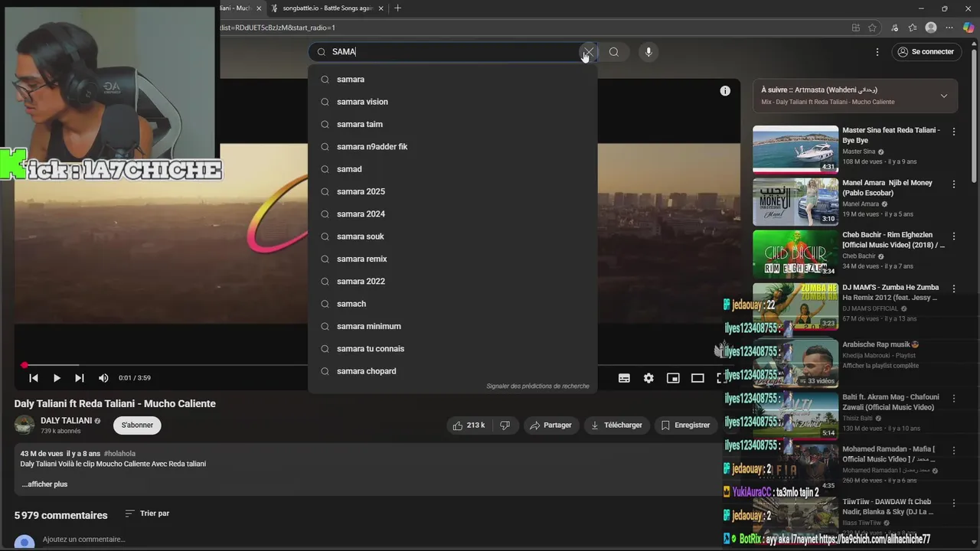The height and width of the screenshot is (551, 980).
Task: Pick the 'samara 2022' suggestion
Action: 452,282
